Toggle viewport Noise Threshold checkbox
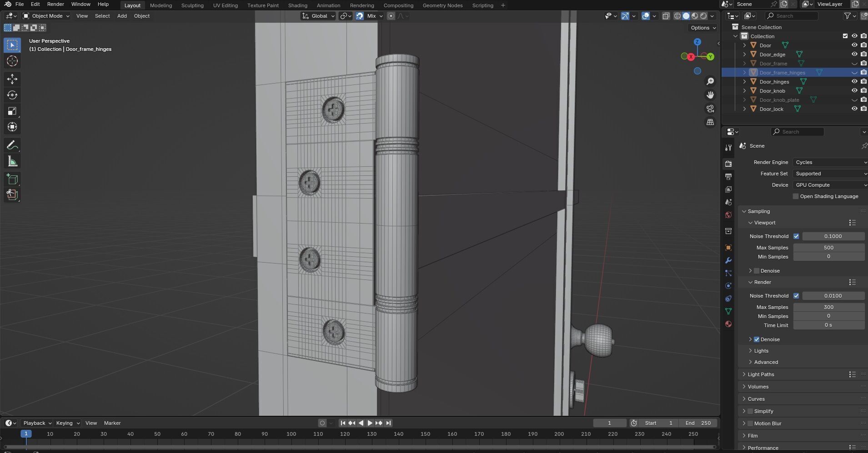The image size is (868, 453). [x=796, y=236]
